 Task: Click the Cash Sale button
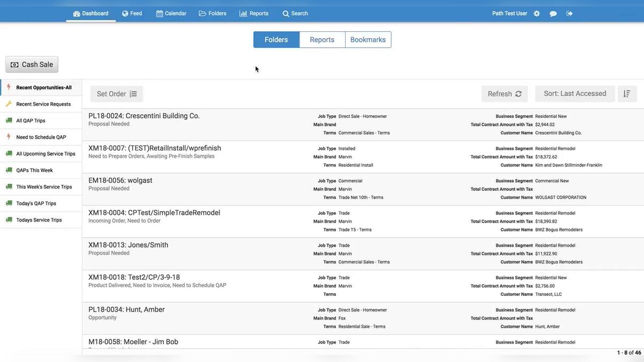(x=32, y=64)
